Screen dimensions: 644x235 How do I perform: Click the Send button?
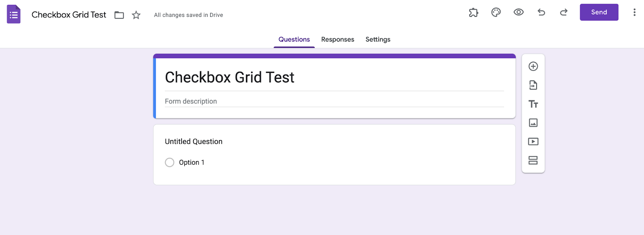[x=599, y=12]
